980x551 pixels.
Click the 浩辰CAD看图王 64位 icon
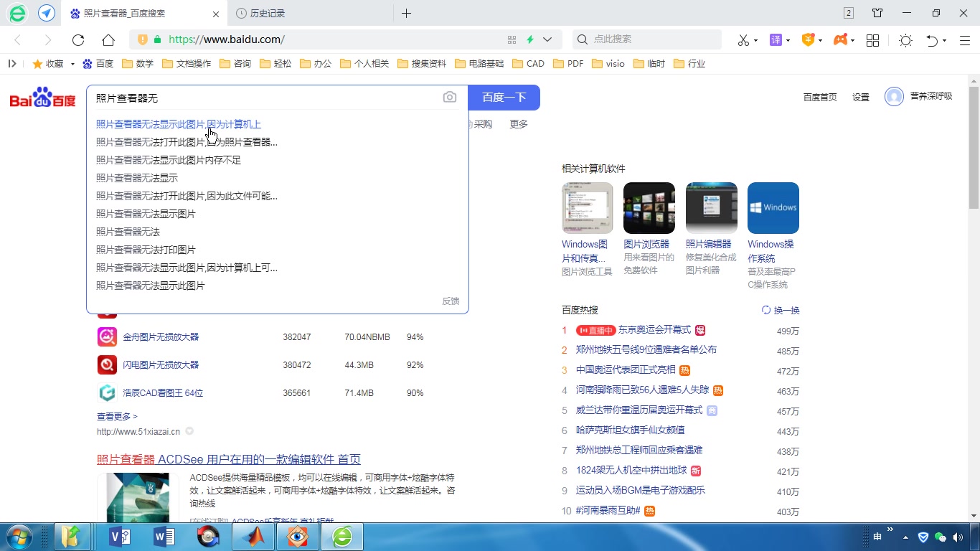pyautogui.click(x=107, y=392)
